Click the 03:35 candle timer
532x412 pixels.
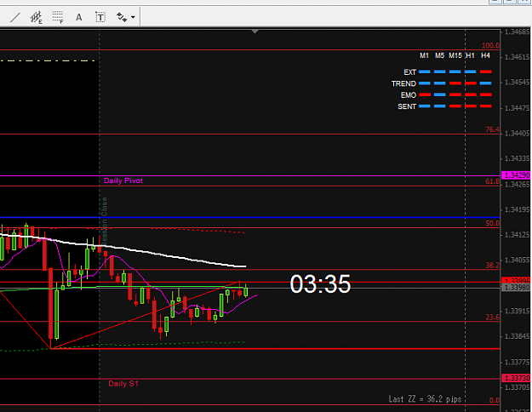coord(320,283)
